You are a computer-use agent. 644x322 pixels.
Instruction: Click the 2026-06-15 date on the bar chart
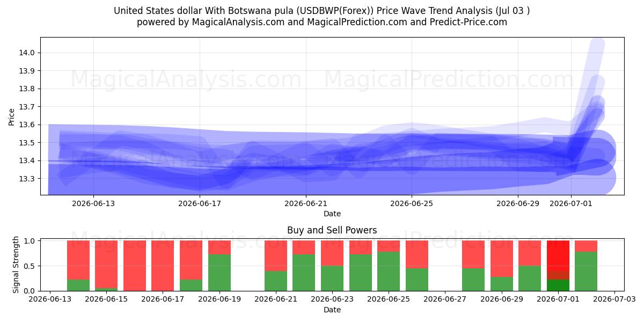tap(106, 299)
